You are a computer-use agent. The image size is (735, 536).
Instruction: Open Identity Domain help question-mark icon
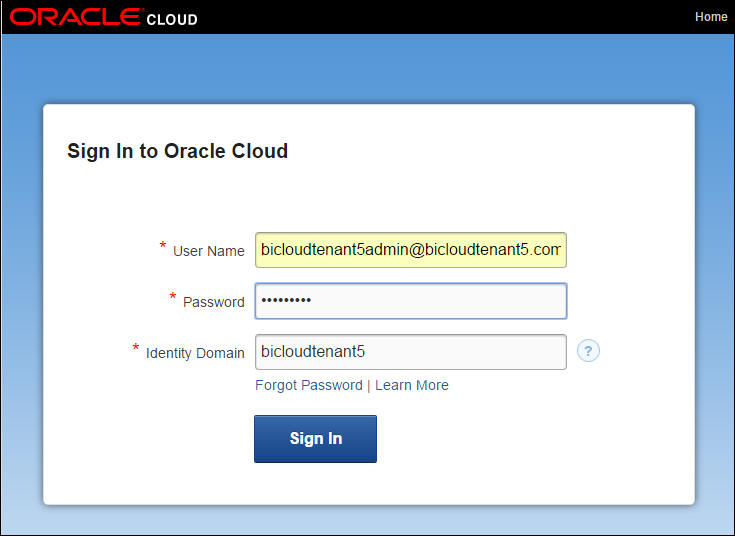pyautogui.click(x=588, y=351)
